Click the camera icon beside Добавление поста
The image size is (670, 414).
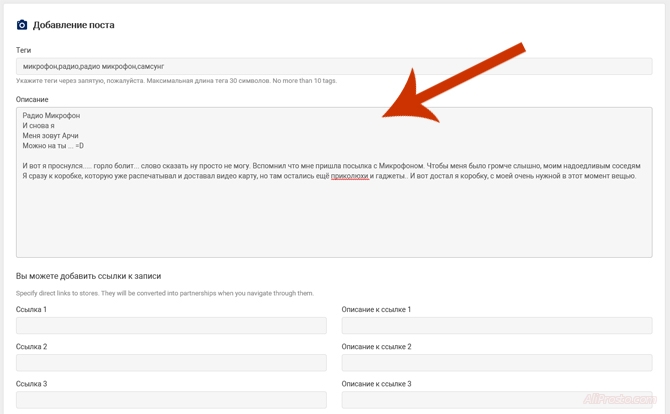22,24
